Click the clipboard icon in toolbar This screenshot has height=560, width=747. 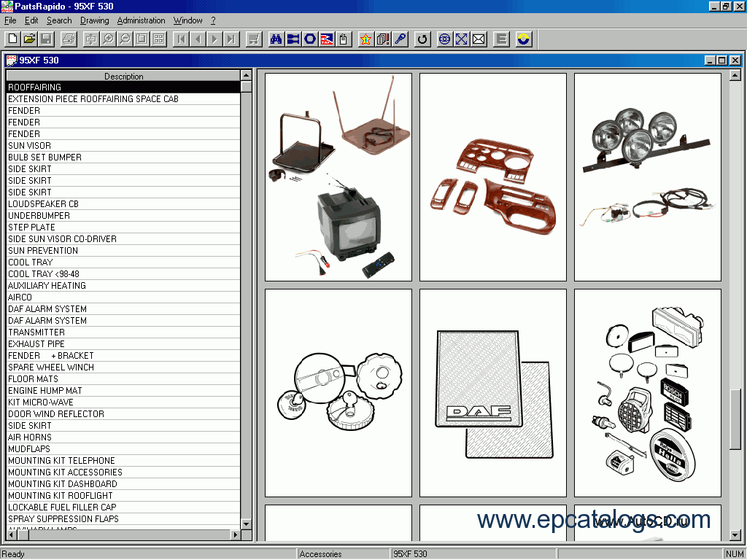point(344,39)
